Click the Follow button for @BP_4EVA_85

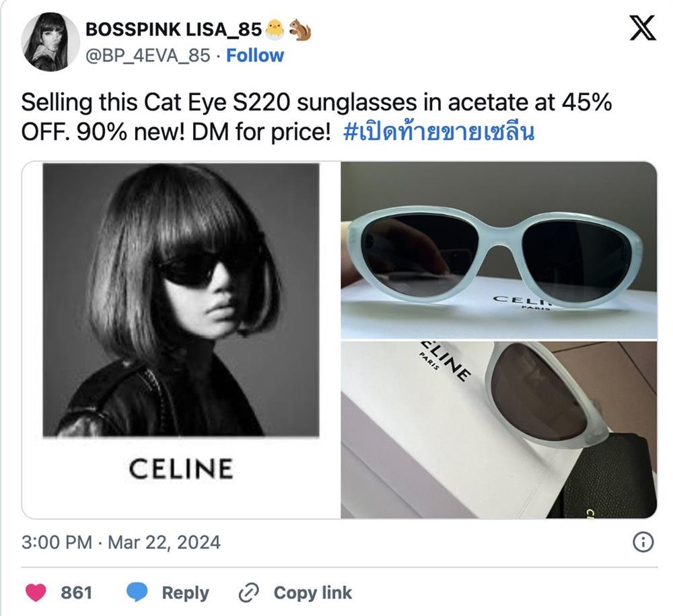pyautogui.click(x=253, y=56)
